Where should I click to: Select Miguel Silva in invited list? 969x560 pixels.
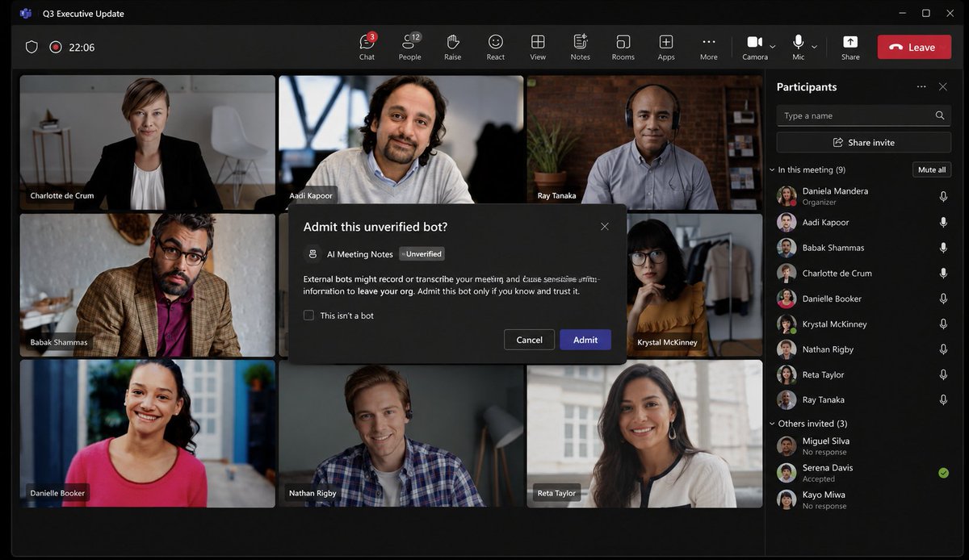coord(863,446)
